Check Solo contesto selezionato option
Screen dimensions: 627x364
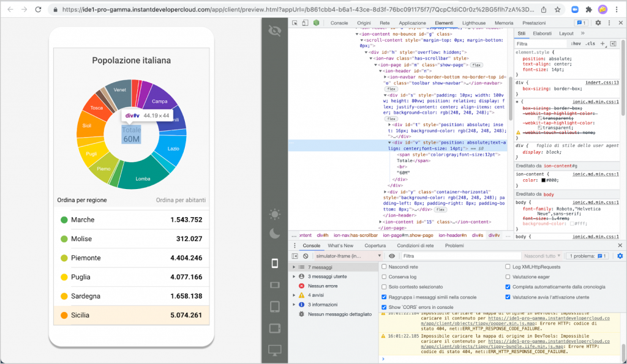pos(384,287)
